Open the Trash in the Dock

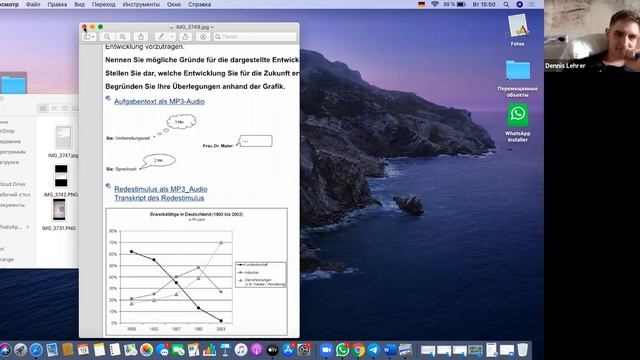(522, 350)
